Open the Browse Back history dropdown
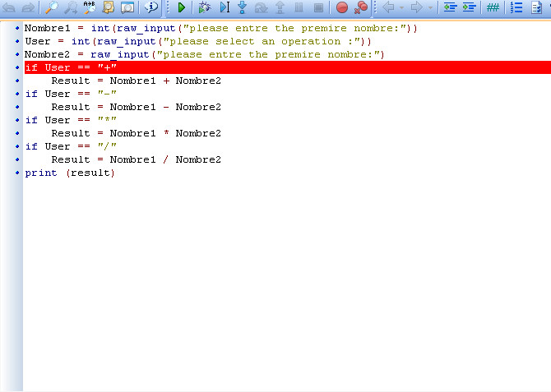The image size is (551, 392). tap(401, 7)
